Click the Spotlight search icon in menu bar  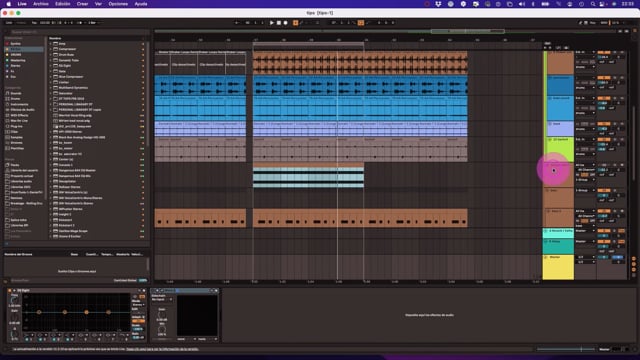(593, 4)
